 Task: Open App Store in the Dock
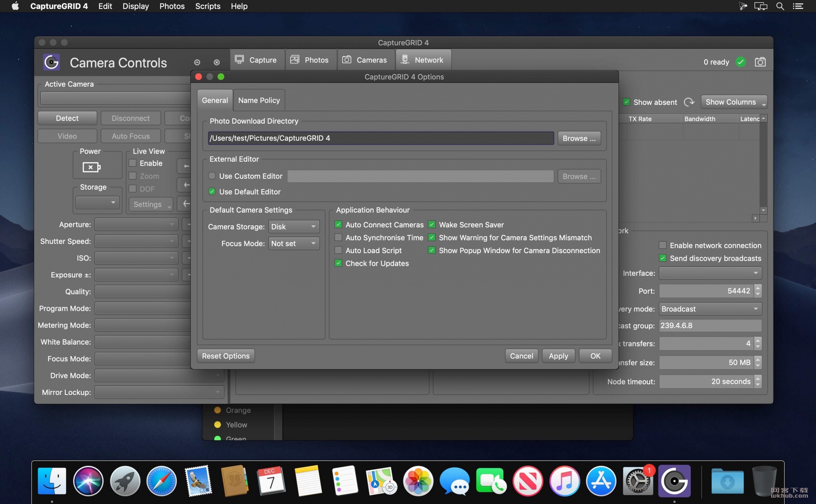point(601,481)
